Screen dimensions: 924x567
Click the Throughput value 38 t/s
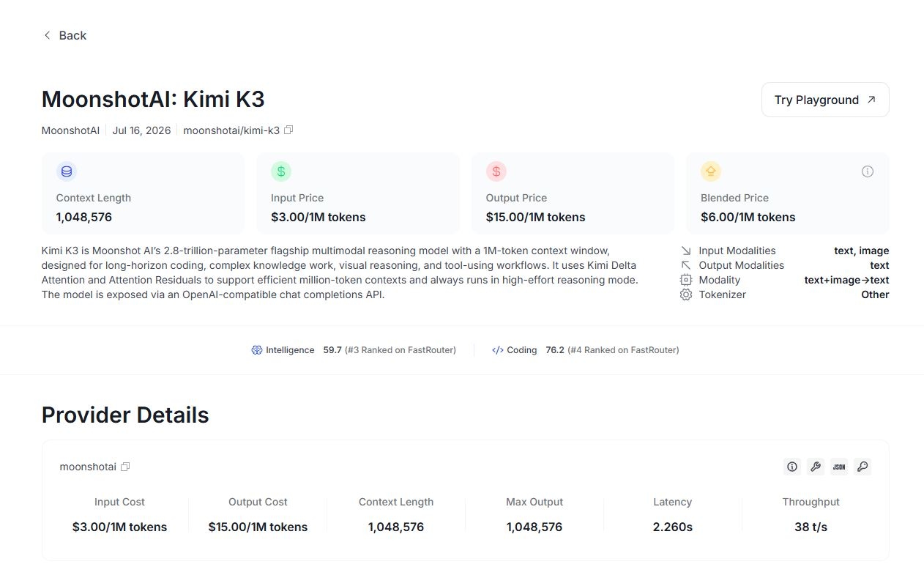[x=811, y=527]
